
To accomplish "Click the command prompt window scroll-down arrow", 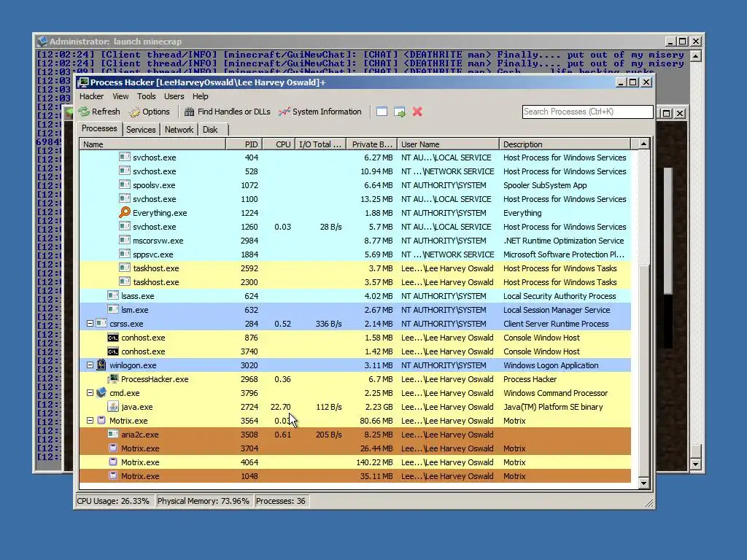I will [x=695, y=464].
